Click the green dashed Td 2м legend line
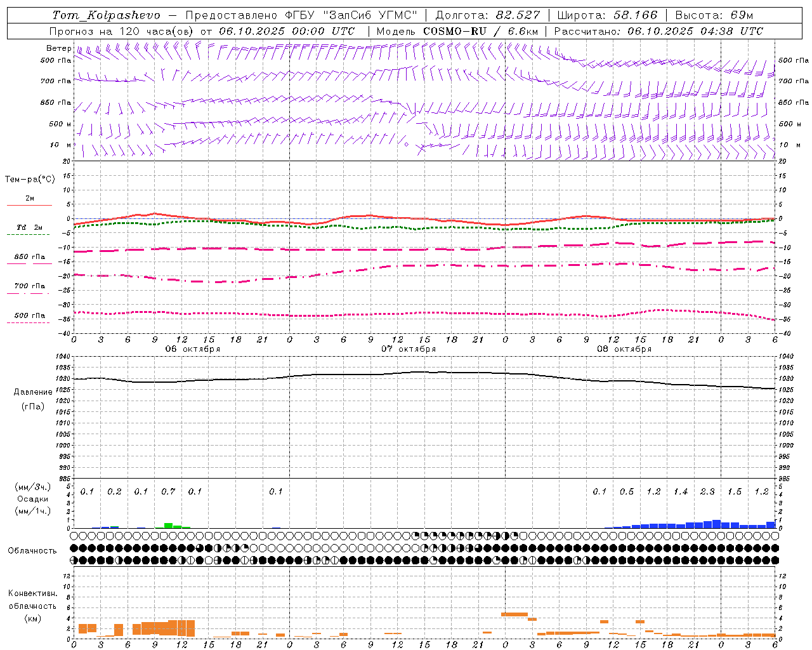Image resolution: width=812 pixels, height=650 pixels. click(28, 235)
